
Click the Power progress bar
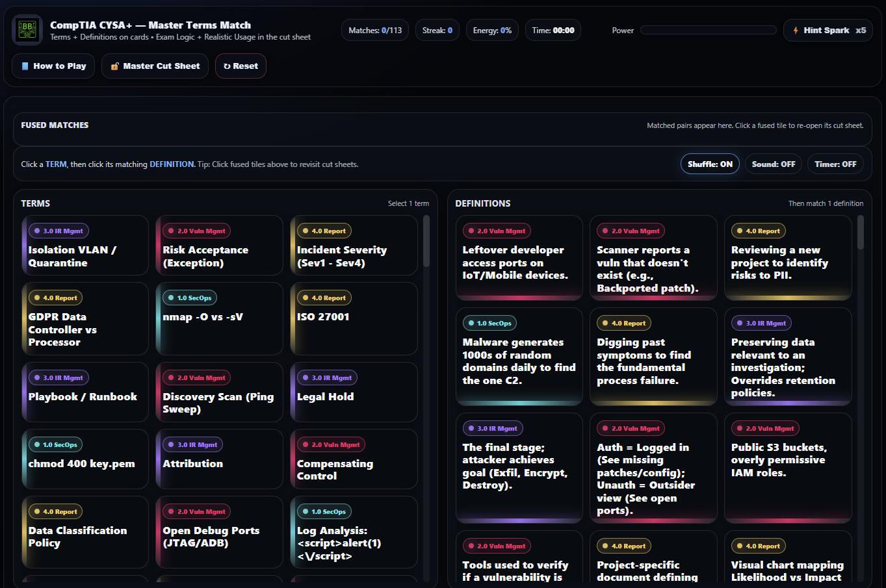pos(708,30)
